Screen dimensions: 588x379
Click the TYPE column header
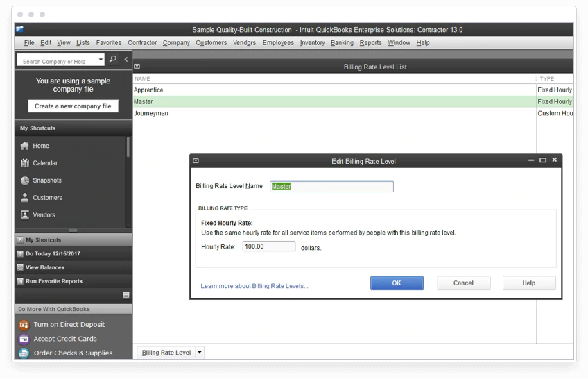547,78
